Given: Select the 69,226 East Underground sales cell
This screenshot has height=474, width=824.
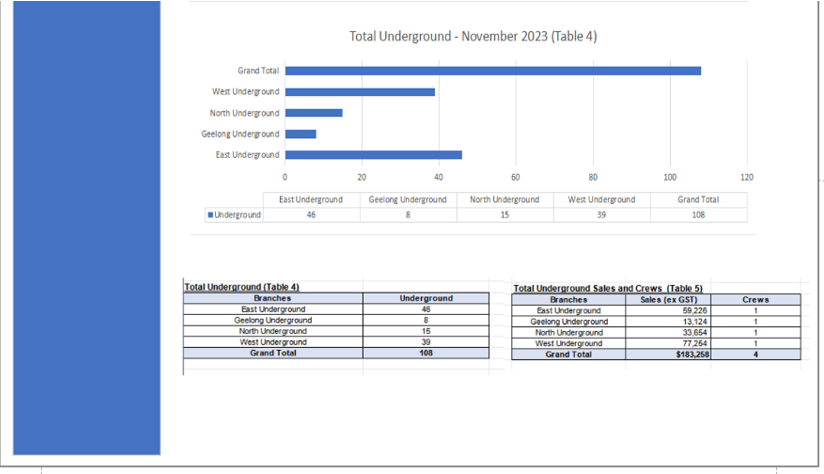Looking at the screenshot, I should (667, 310).
